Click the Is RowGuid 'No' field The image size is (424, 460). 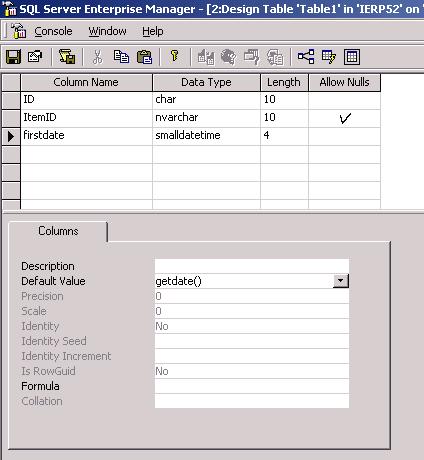pos(252,371)
